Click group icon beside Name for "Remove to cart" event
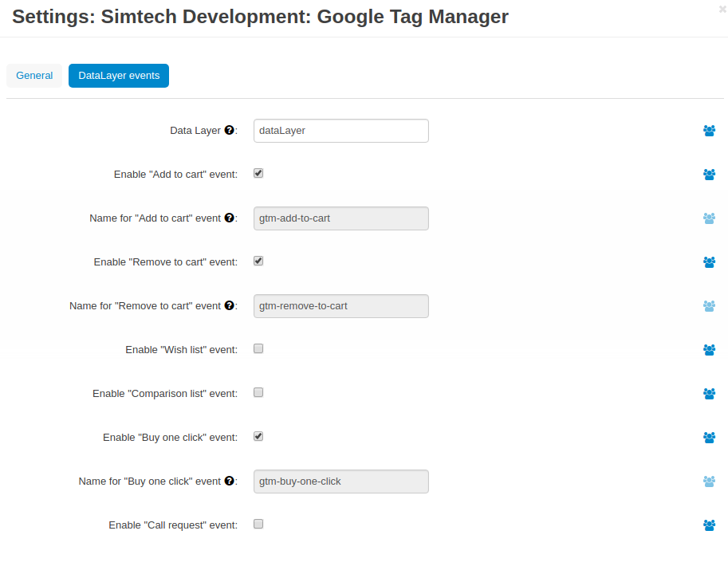The width and height of the screenshot is (728, 570). coord(709,306)
